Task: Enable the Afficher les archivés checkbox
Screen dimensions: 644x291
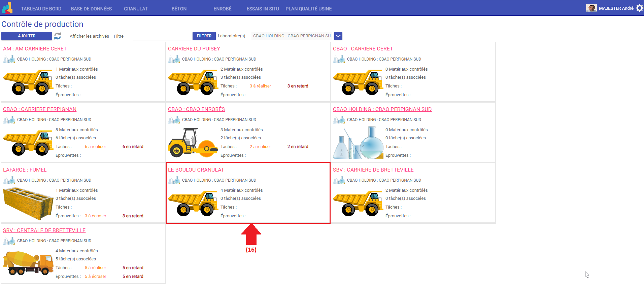Action: click(x=66, y=36)
